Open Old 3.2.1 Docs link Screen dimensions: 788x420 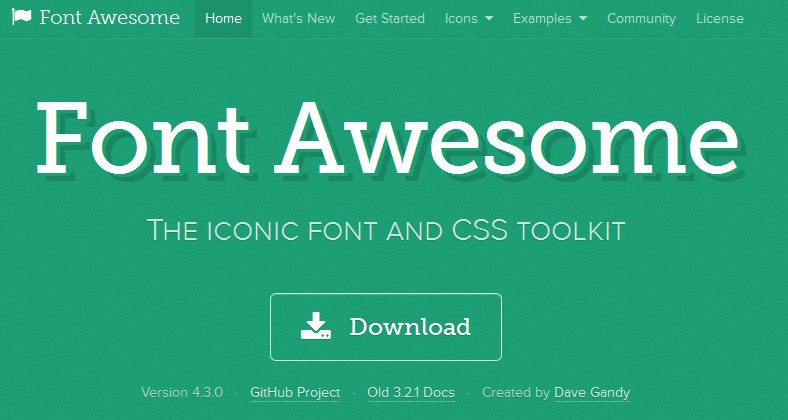pyautogui.click(x=411, y=392)
